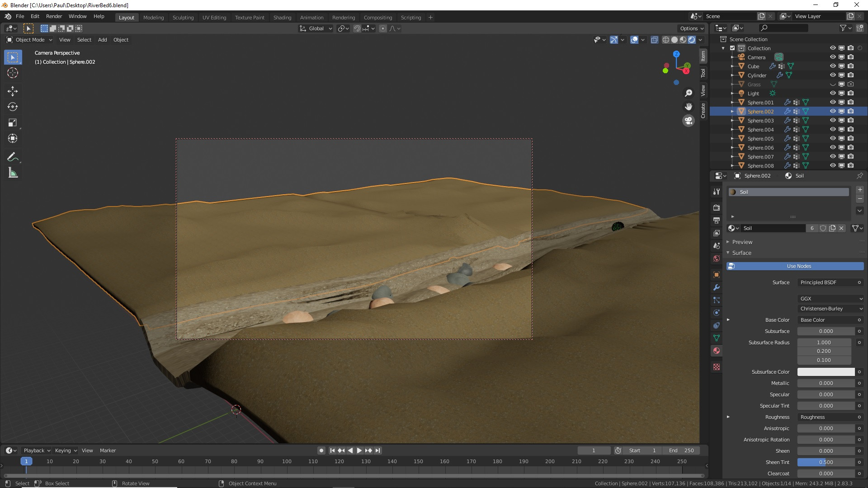Jump to the end frame
The width and height of the screenshot is (868, 488).
[x=378, y=450]
